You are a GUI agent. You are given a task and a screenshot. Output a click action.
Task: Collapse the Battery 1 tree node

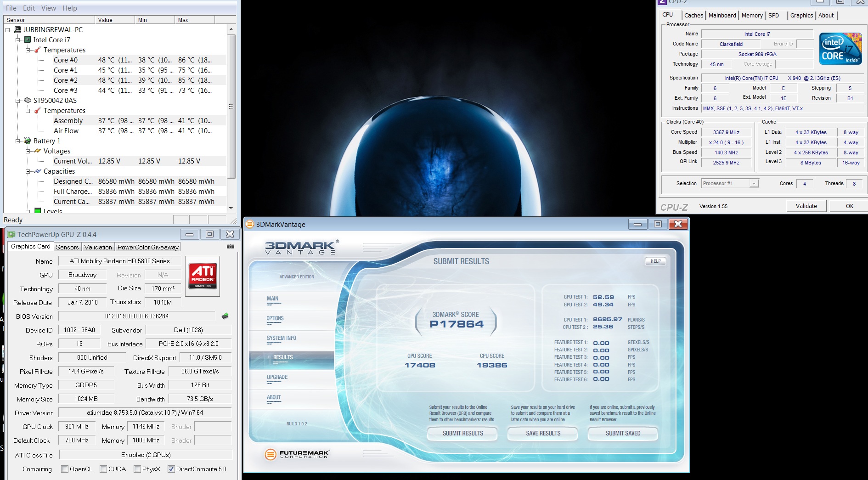(x=17, y=141)
